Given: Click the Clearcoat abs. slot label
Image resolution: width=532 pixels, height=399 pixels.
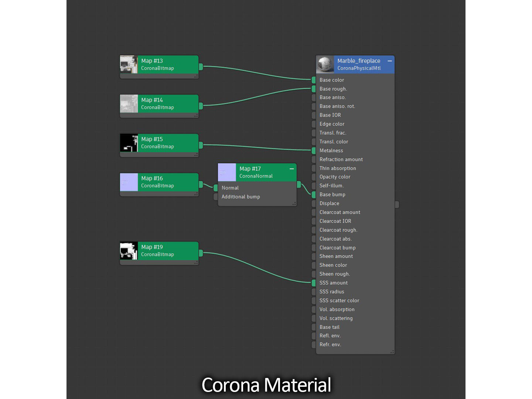Looking at the screenshot, I should coord(335,239).
